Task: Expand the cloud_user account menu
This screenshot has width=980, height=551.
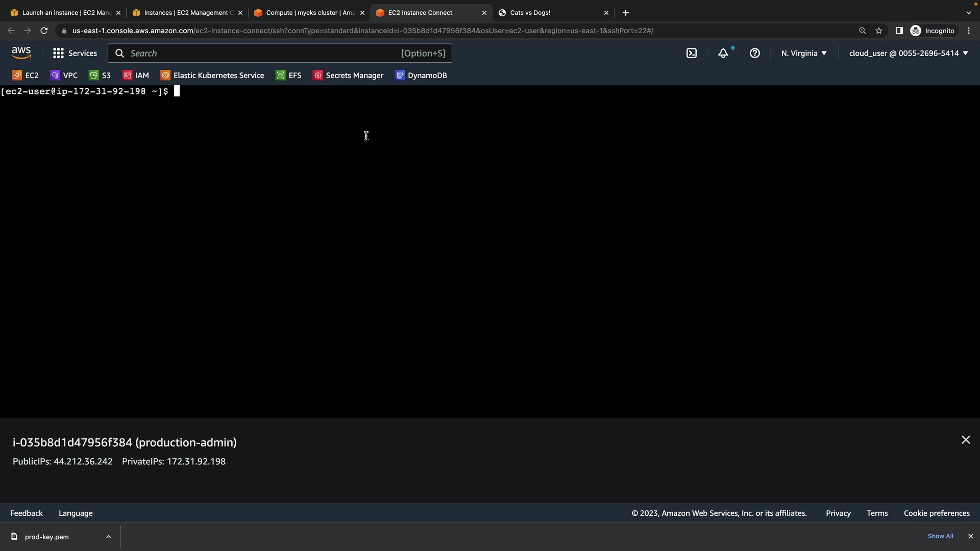Action: pyautogui.click(x=908, y=53)
